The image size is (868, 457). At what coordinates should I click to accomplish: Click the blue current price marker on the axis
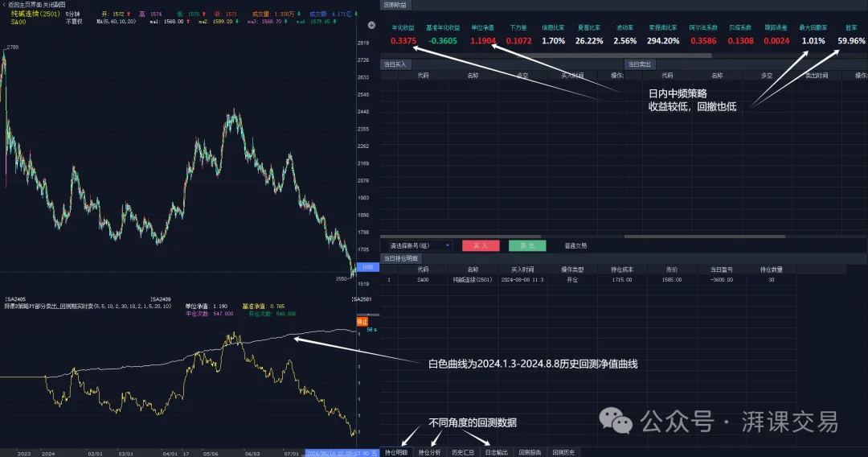click(367, 267)
